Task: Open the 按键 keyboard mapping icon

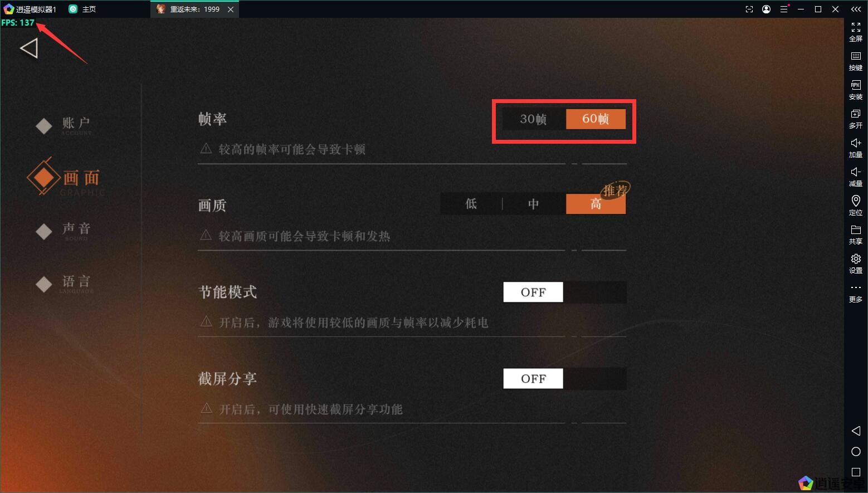Action: [x=856, y=61]
